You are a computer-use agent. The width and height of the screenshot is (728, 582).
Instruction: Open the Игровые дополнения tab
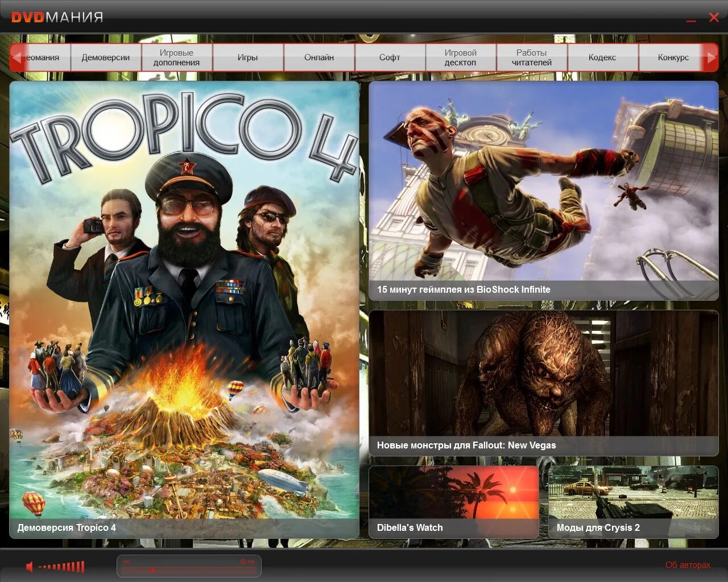click(176, 57)
